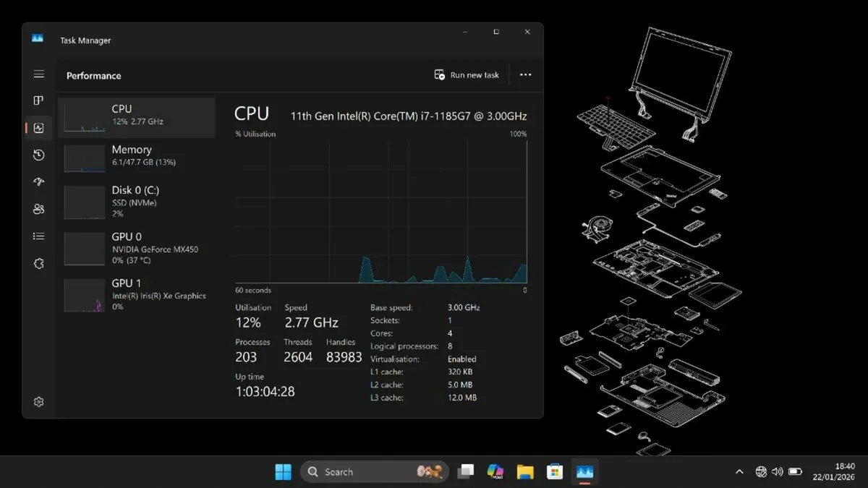
Task: Open Task Manager settings via gear icon
Action: 38,401
